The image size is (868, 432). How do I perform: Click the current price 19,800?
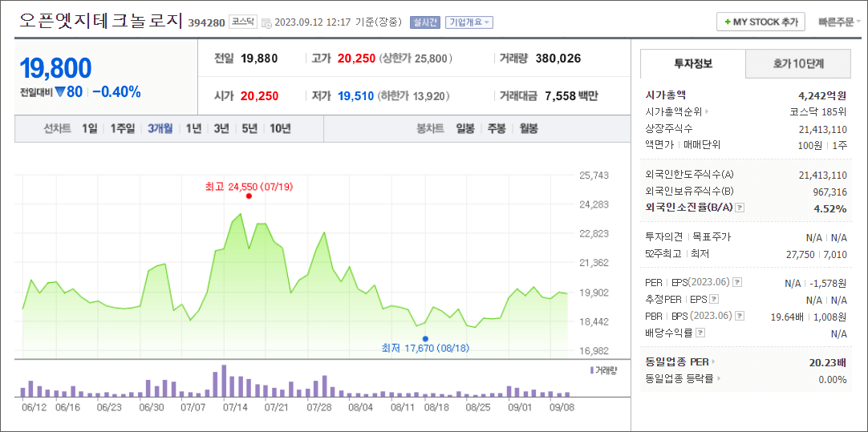[x=55, y=69]
